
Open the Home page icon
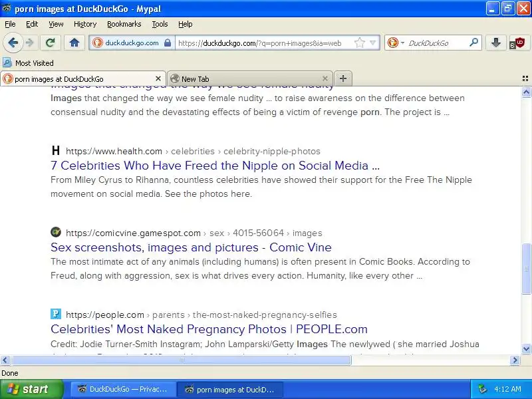click(x=74, y=43)
